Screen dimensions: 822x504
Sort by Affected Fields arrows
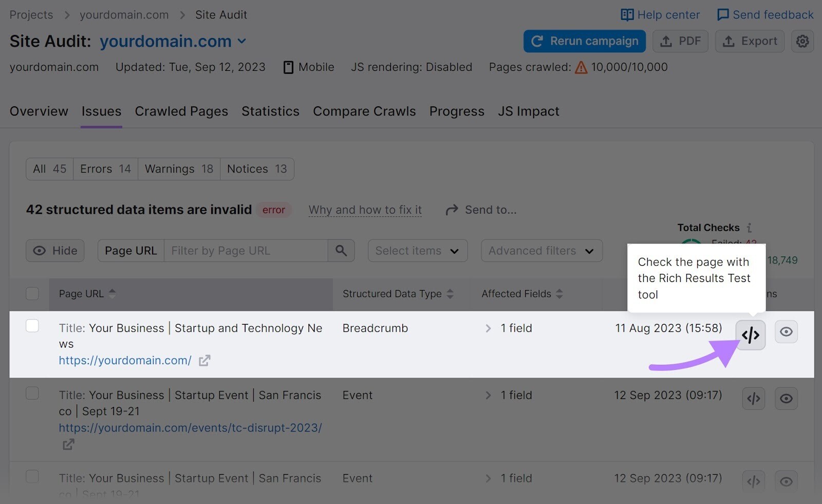(x=559, y=294)
